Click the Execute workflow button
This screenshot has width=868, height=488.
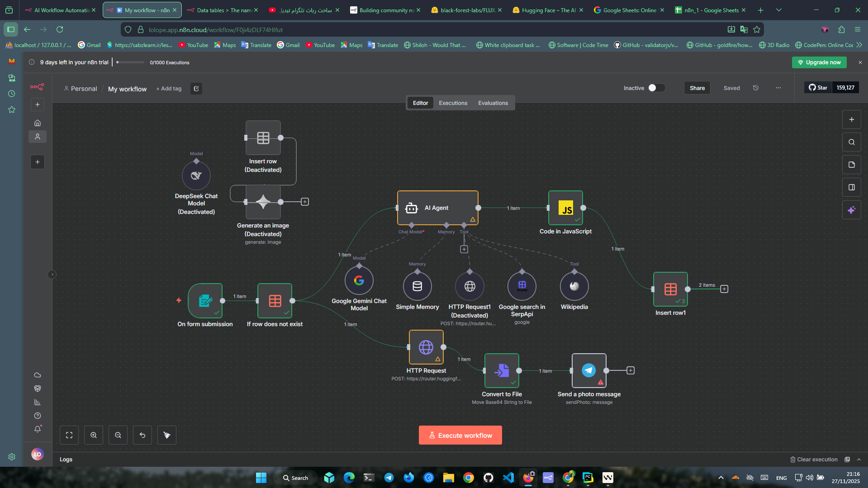(x=460, y=435)
